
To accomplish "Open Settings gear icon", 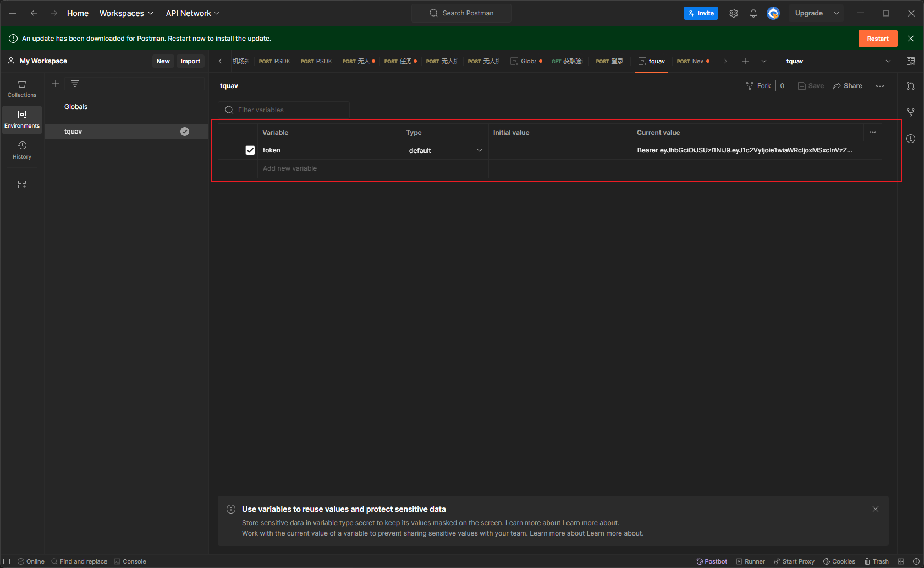I will 734,13.
